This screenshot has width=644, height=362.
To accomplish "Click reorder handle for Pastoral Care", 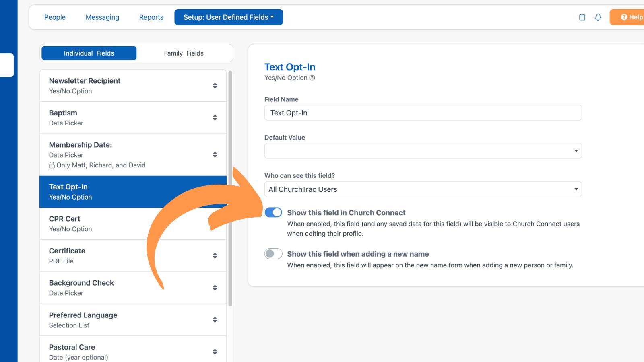I will 215,352.
